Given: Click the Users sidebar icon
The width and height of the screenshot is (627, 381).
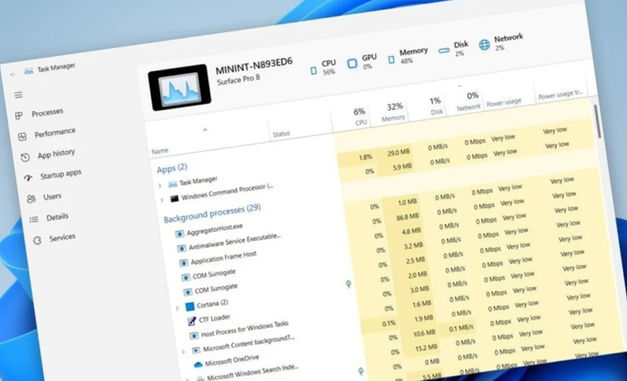Looking at the screenshot, I should click(x=31, y=199).
